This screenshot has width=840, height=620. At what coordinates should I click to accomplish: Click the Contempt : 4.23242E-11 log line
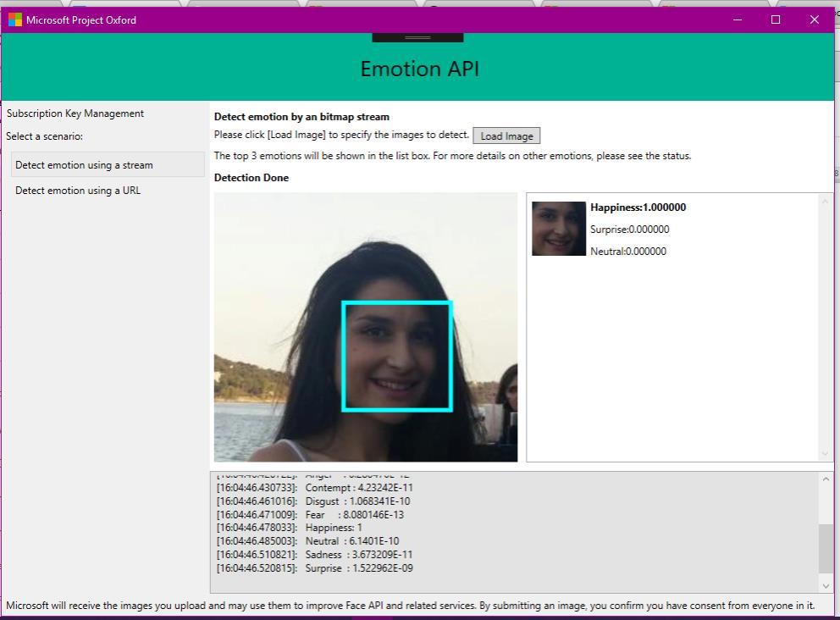coord(315,488)
